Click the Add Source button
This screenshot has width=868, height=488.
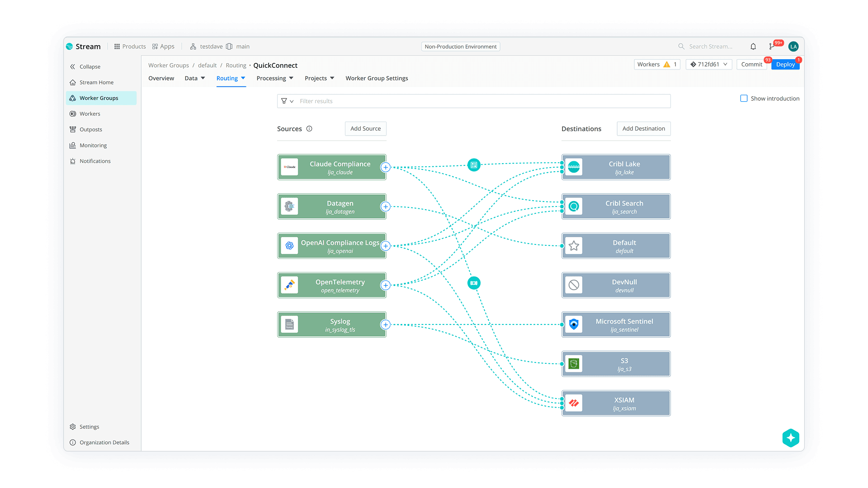pyautogui.click(x=366, y=129)
